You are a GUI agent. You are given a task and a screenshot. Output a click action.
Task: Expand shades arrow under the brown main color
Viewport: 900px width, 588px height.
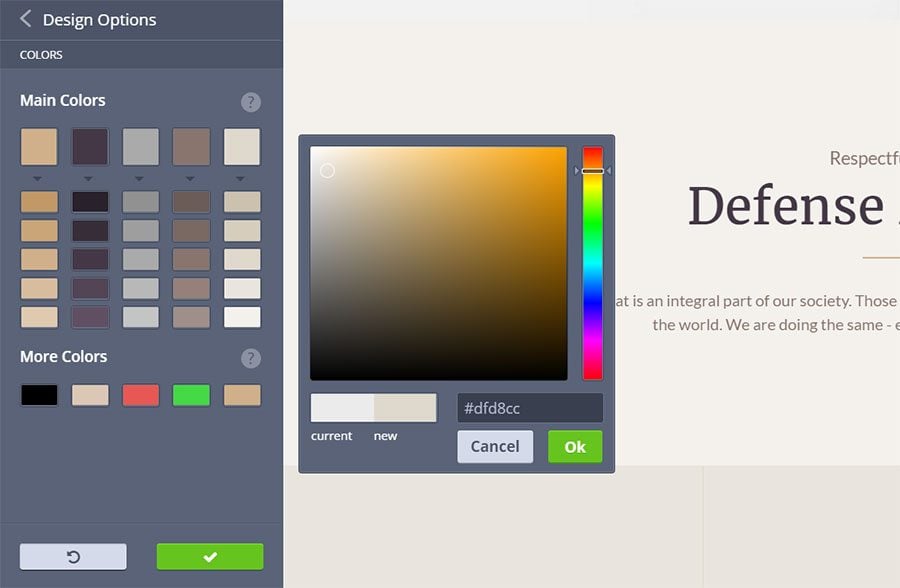tap(191, 179)
